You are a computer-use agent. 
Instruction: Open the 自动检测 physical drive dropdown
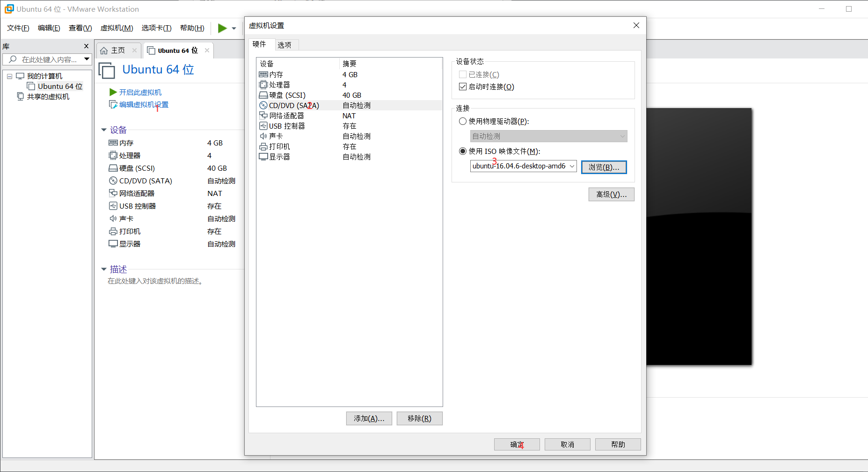[x=622, y=136]
